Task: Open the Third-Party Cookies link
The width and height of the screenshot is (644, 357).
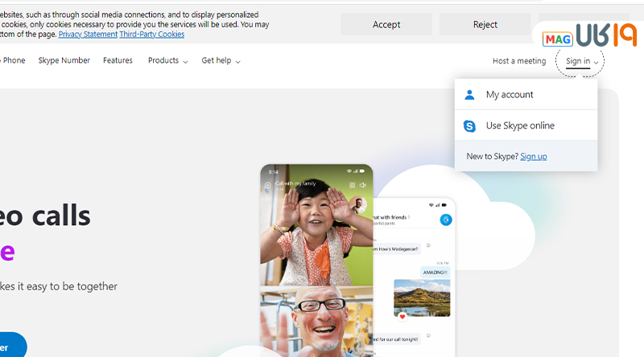Action: click(152, 34)
